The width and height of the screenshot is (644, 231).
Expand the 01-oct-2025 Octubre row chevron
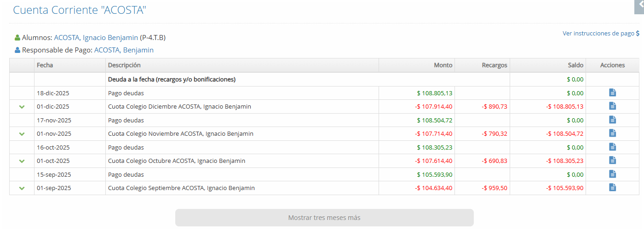(22, 161)
